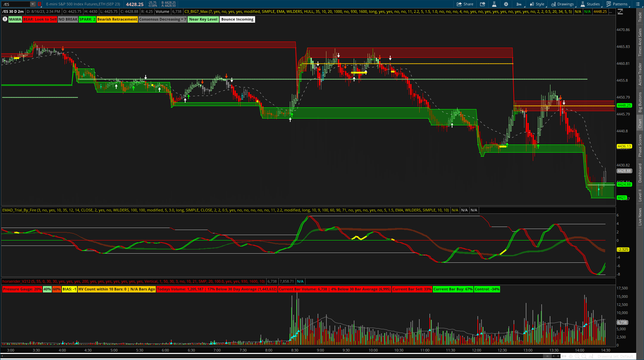Viewport: 644px width, 360px height.
Task: Open the news/notifications card icon
Action: tap(482, 4)
